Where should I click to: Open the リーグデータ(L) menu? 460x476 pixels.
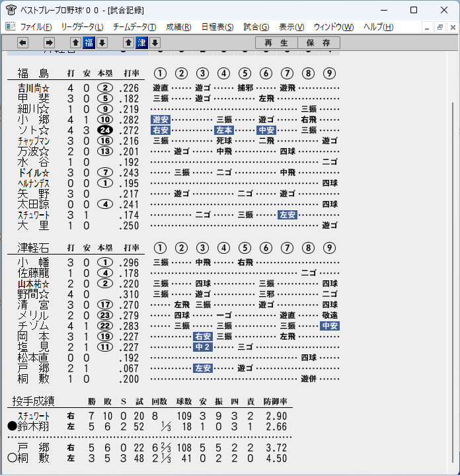[82, 27]
